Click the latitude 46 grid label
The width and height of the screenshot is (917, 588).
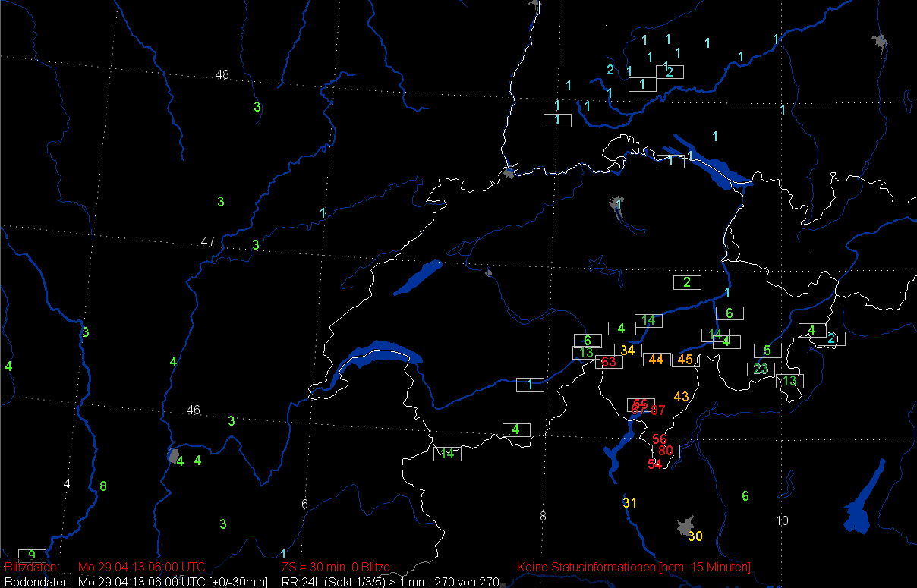(194, 410)
